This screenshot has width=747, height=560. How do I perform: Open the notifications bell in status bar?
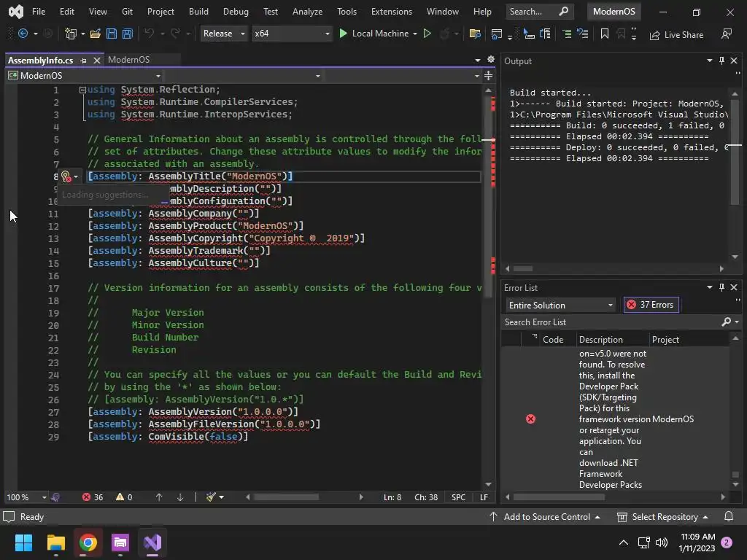tap(728, 517)
